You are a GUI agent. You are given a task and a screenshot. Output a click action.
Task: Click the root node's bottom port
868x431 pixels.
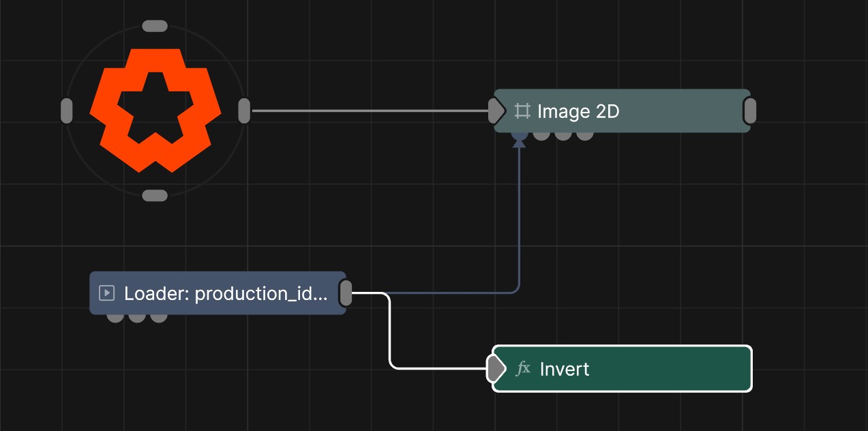tap(155, 196)
